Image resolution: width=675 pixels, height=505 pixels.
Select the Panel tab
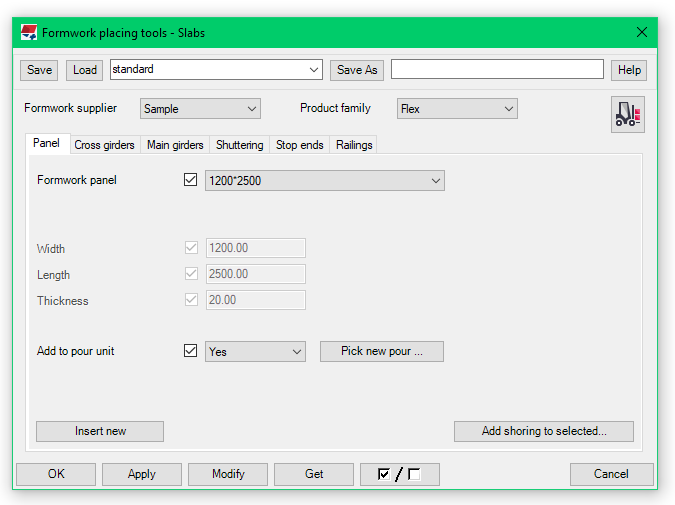tap(46, 143)
